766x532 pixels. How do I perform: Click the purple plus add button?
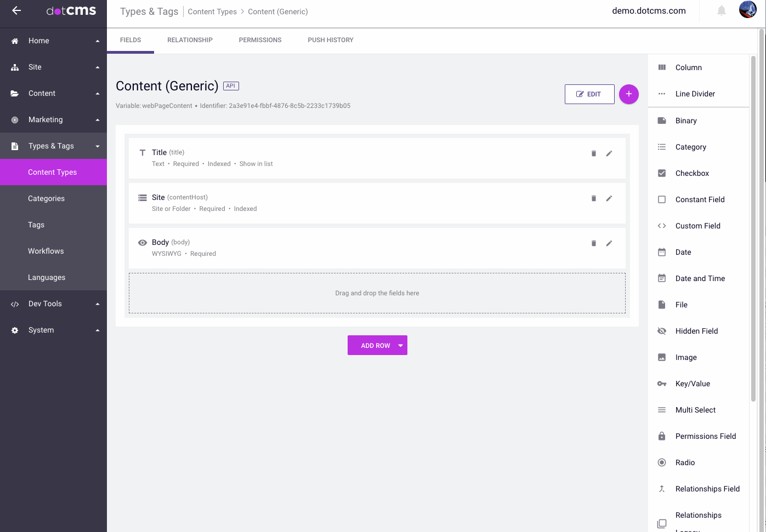(x=628, y=94)
